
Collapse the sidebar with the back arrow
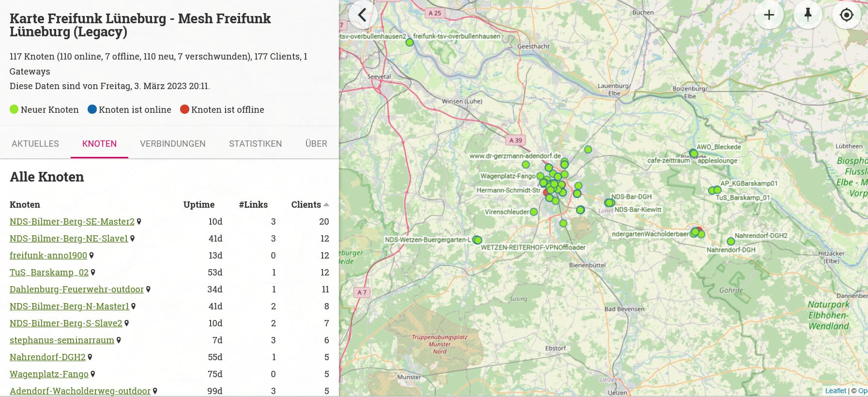coord(362,15)
